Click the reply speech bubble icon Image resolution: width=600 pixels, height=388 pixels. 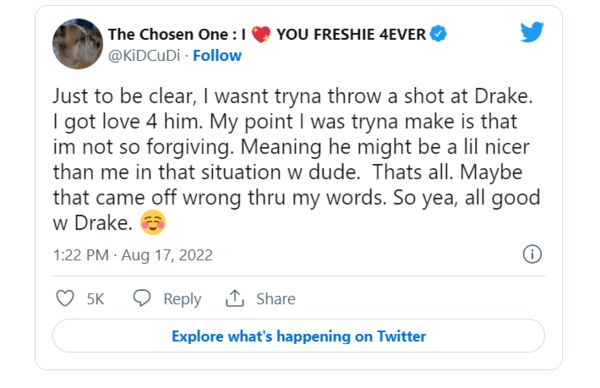point(142,298)
